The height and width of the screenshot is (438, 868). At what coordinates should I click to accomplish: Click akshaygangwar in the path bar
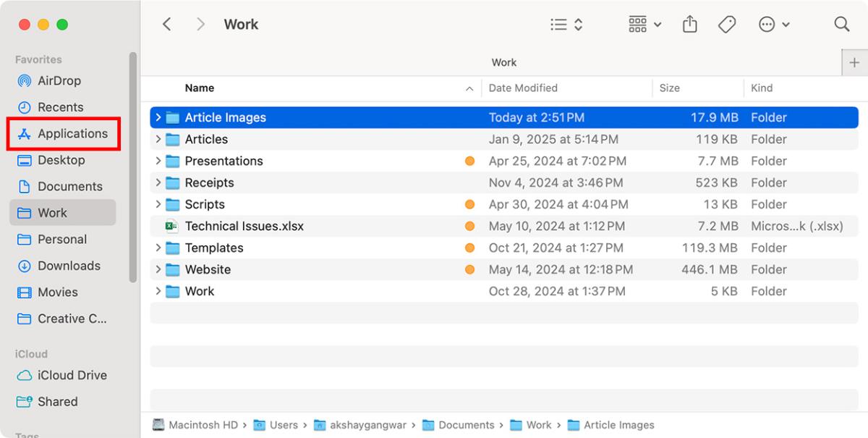pyautogui.click(x=360, y=425)
